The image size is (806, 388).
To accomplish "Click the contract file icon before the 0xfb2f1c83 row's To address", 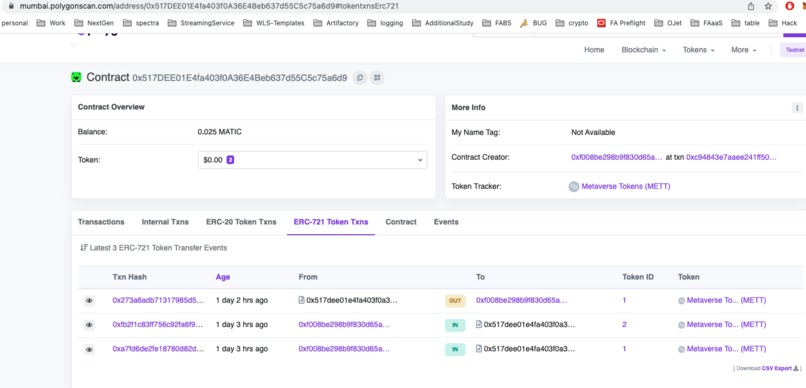I will 479,324.
